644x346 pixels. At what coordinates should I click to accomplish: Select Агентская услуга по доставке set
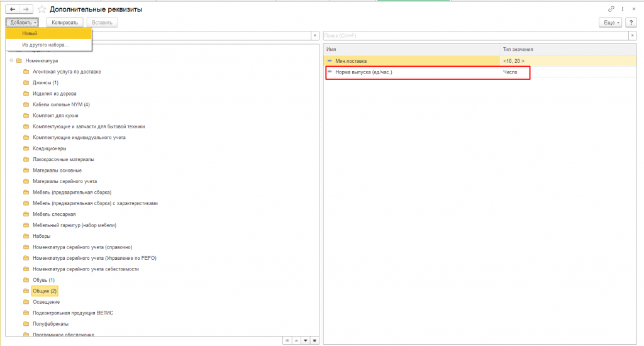(x=67, y=72)
